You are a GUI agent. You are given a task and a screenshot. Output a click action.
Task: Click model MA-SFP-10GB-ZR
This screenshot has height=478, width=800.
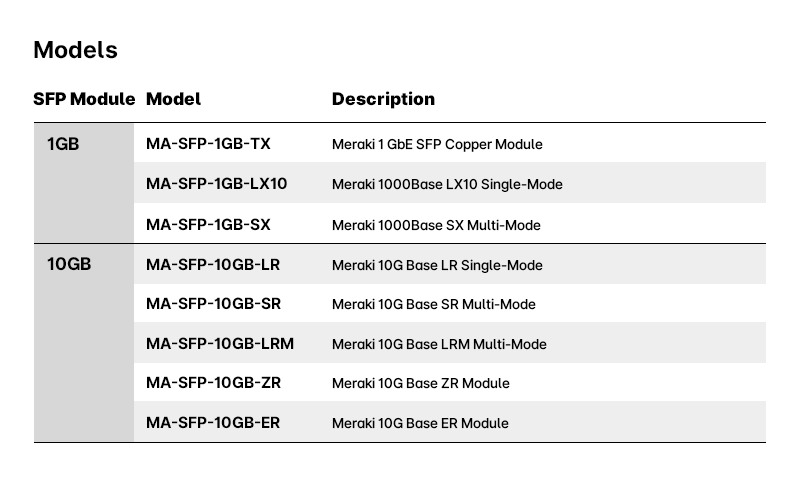213,383
